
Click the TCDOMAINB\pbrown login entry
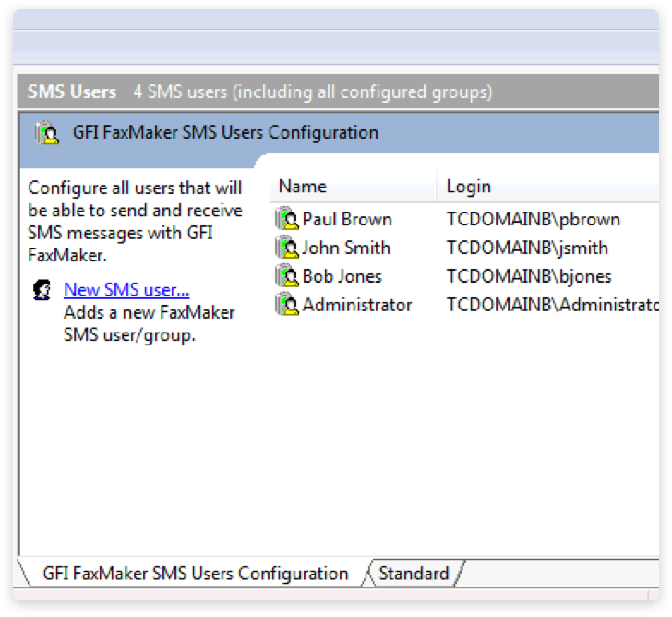coord(534,220)
